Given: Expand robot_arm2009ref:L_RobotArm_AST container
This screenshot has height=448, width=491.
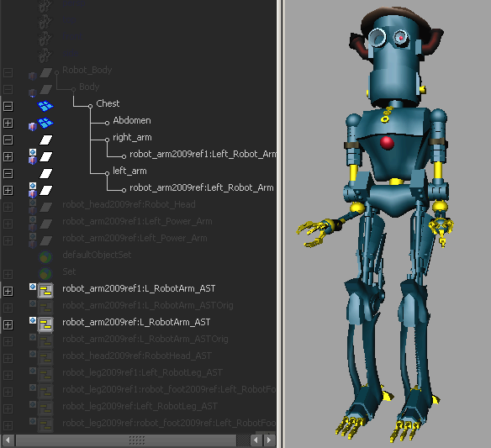Looking at the screenshot, I should pyautogui.click(x=8, y=325).
